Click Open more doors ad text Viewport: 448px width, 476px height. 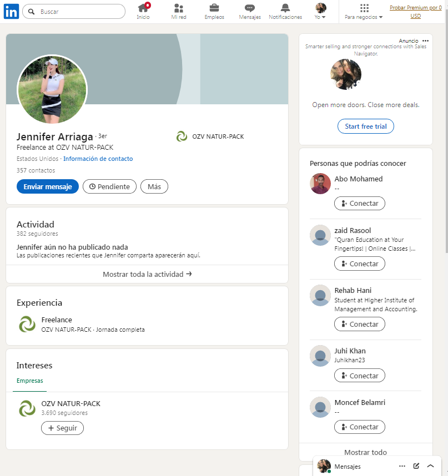366,105
